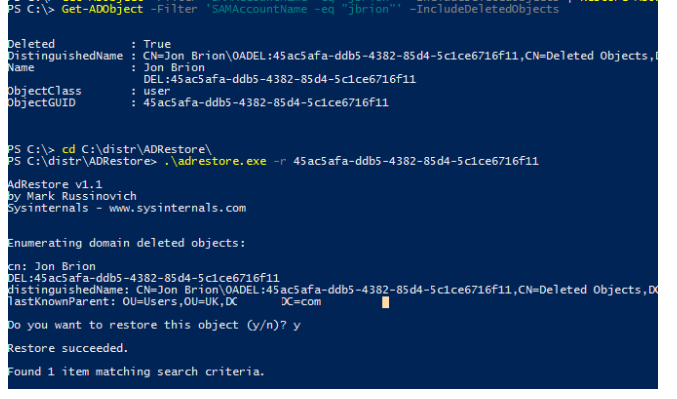The image size is (677, 399).
Task: Click the 'AdRestore v1.1' banner line
Action: click(x=55, y=185)
